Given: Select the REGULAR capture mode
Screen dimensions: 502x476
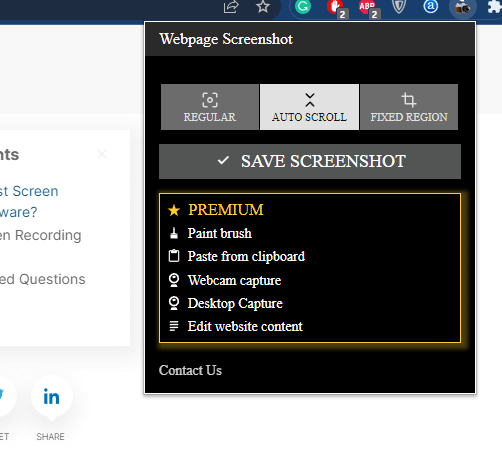Looking at the screenshot, I should point(210,107).
